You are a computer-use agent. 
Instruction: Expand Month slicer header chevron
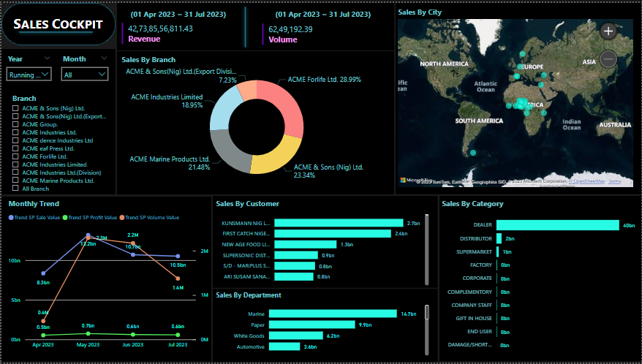104,58
